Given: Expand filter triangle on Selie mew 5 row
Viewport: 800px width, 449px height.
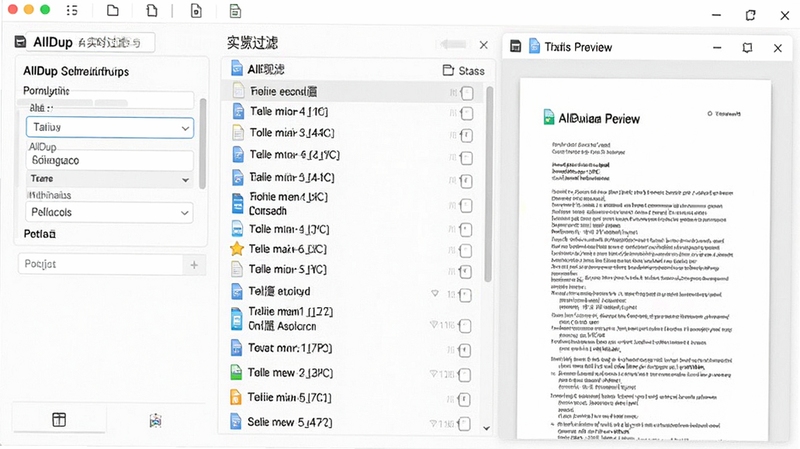Looking at the screenshot, I should coord(433,423).
